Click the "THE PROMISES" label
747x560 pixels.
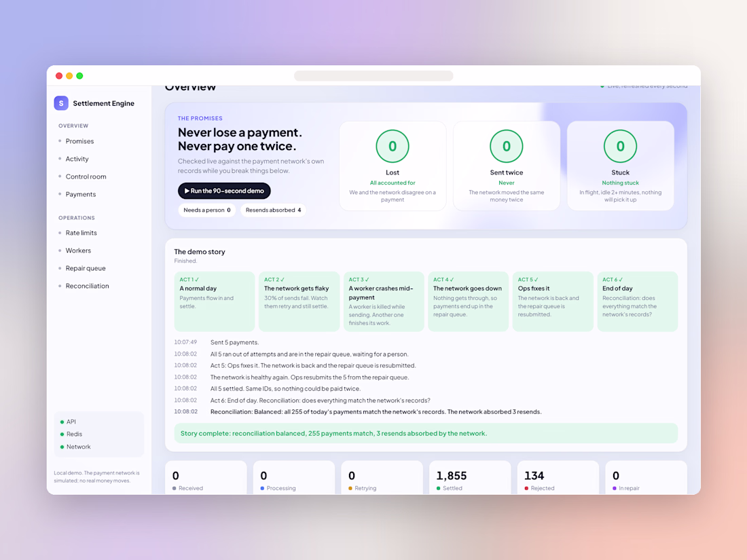point(200,118)
